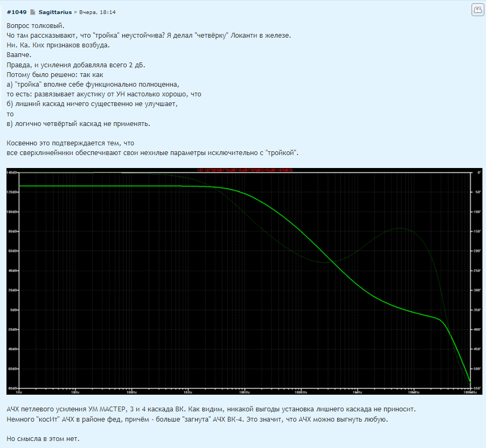Click the line starting 'а) "тройка" вполне себе'
Screen dimensions: 486x448
pos(93,85)
